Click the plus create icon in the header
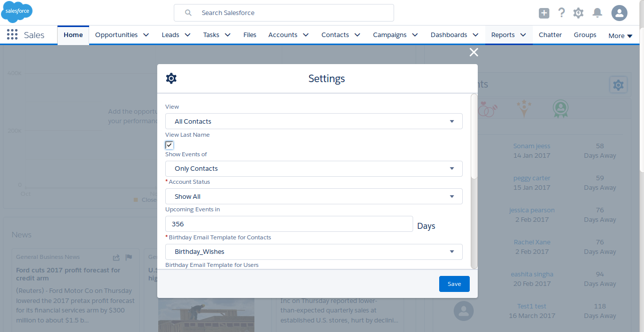 (544, 13)
